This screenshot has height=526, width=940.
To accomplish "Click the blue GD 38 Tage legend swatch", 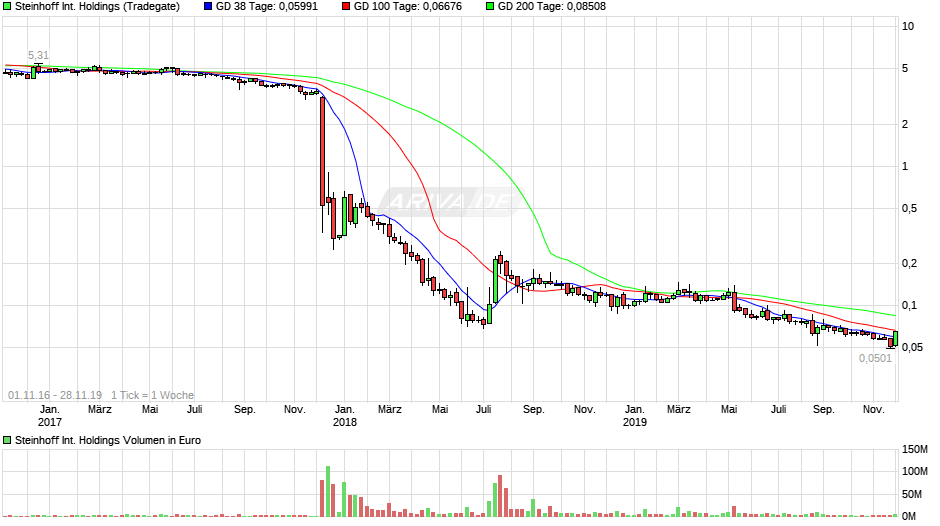I will point(208,7).
